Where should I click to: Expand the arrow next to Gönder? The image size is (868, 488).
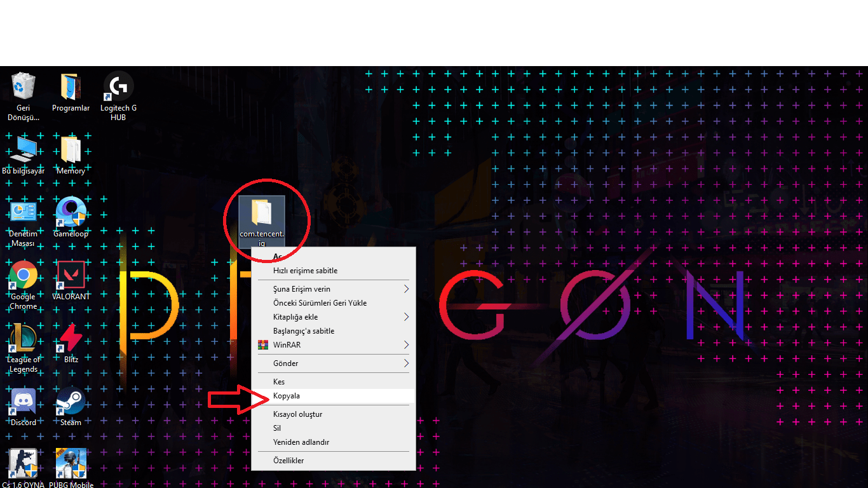[407, 363]
